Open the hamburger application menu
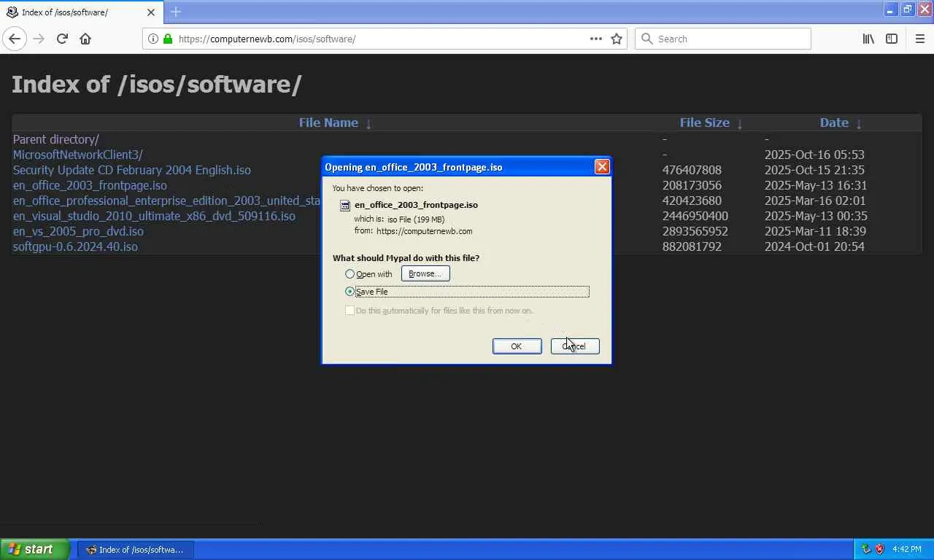934x560 pixels. 919,39
